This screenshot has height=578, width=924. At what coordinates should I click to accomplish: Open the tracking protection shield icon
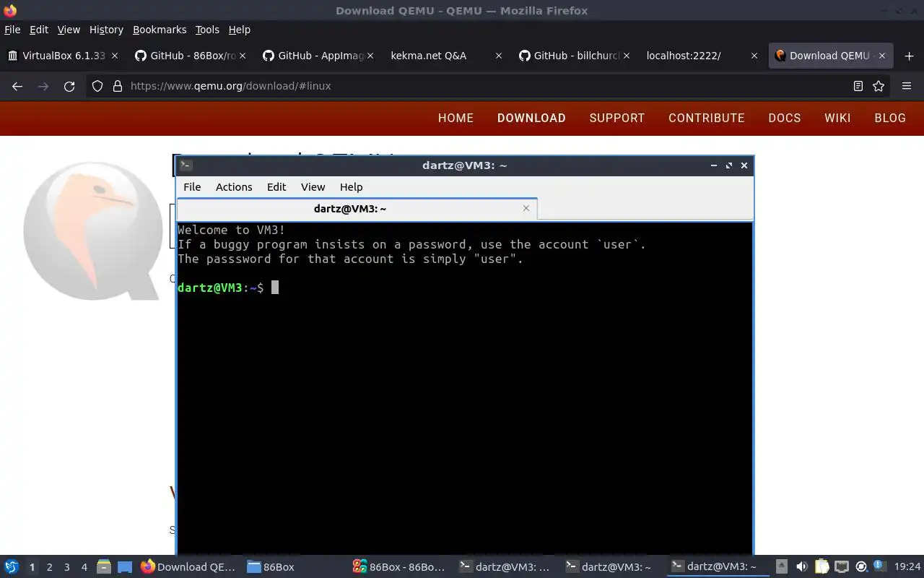(x=97, y=86)
